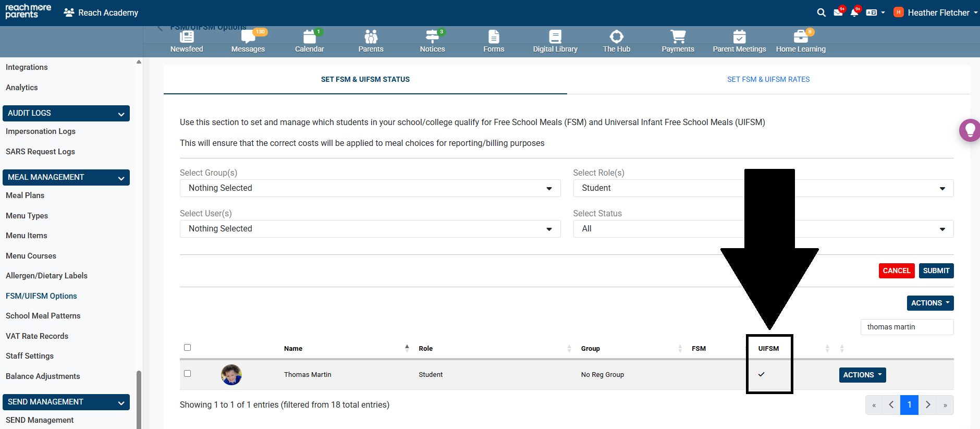
Task: Click the search magnifier icon in the header
Action: (x=821, y=13)
